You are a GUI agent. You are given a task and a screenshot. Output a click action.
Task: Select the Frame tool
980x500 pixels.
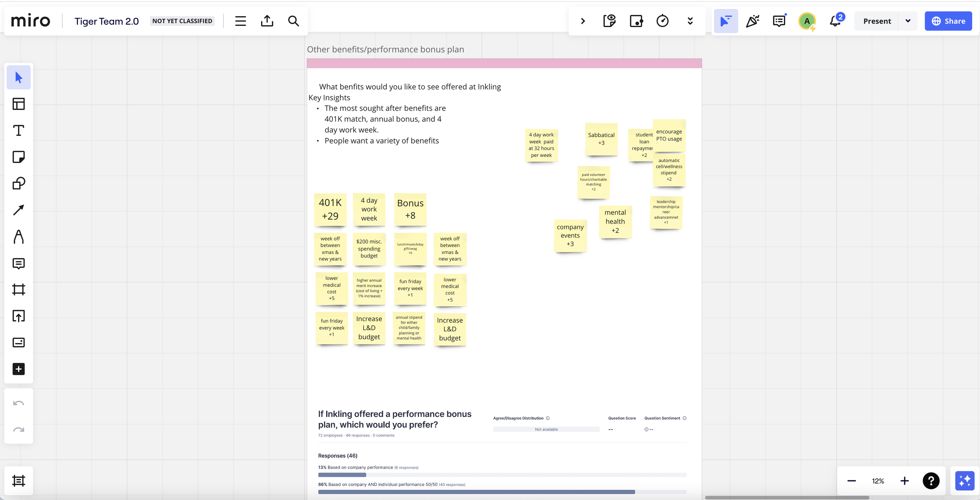pyautogui.click(x=18, y=289)
